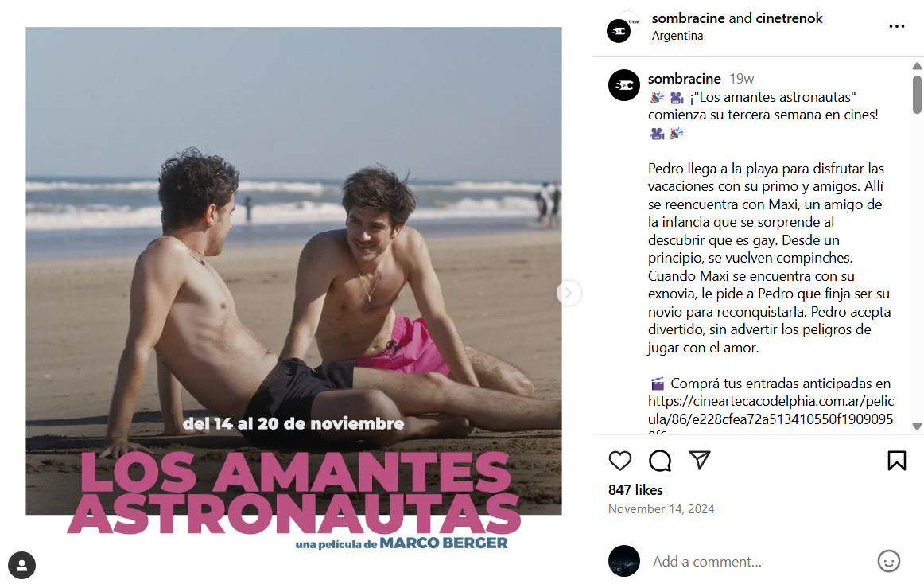Open cineartecacodelphia ticket link
The width and height of the screenshot is (924, 588).
point(771,411)
